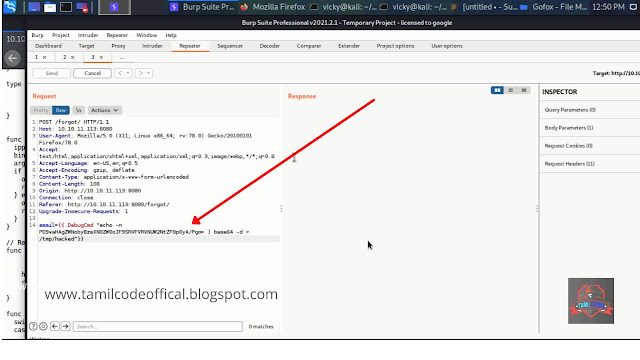Go to previous request in history
Viewport: 640px width, 360px height.
pyautogui.click(x=120, y=73)
